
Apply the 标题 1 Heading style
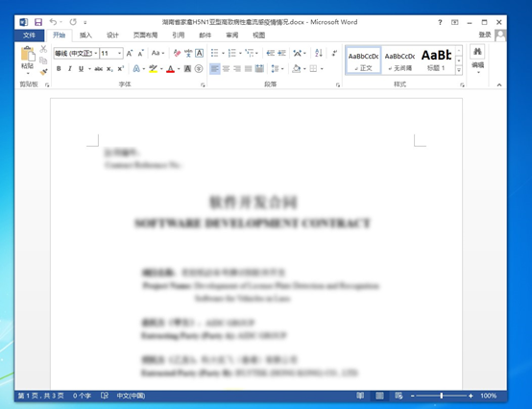coord(436,60)
